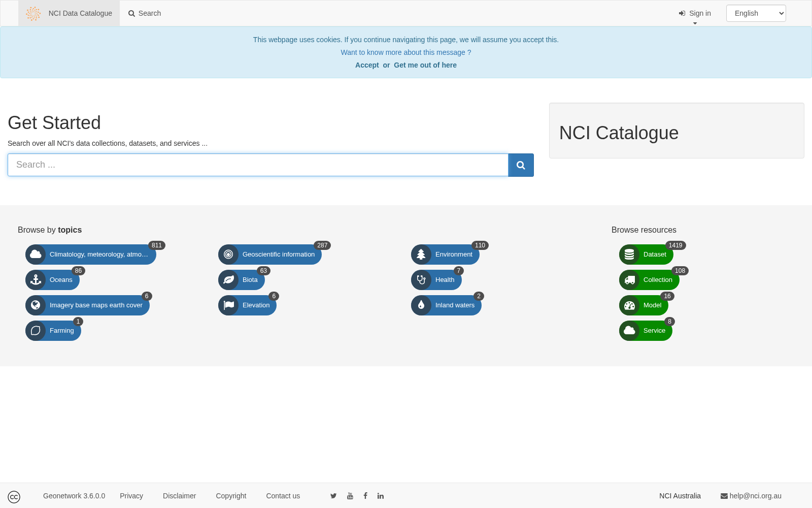This screenshot has width=812, height=508.
Task: Click the leaf icon on the Biota topic
Action: 228,280
